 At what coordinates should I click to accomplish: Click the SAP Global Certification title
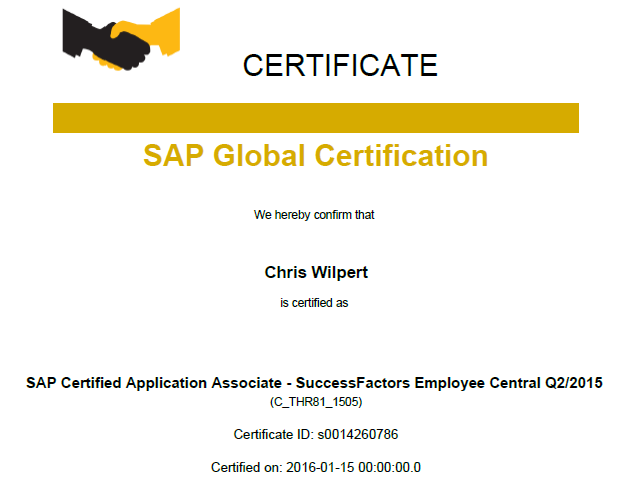[x=316, y=156]
